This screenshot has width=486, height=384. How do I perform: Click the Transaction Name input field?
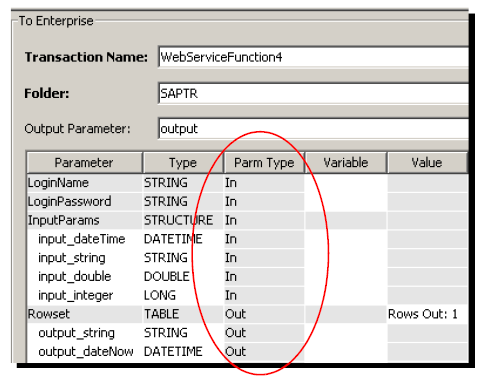(314, 57)
